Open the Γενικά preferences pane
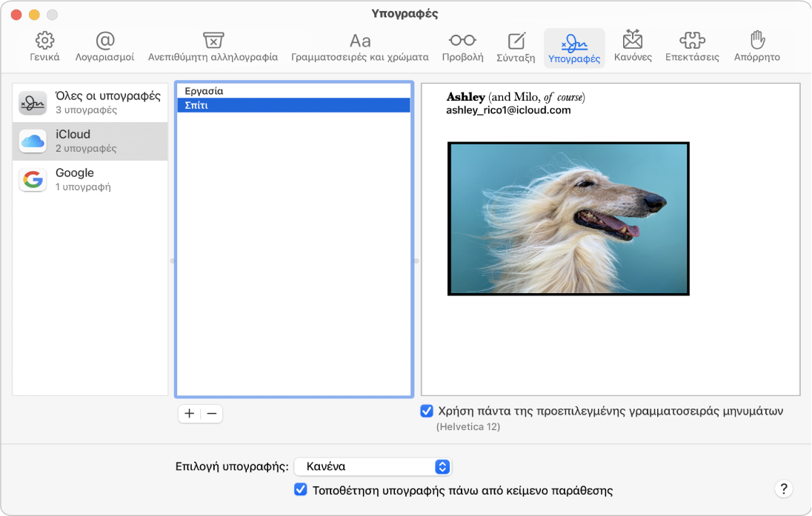This screenshot has height=516, width=812. coord(44,47)
